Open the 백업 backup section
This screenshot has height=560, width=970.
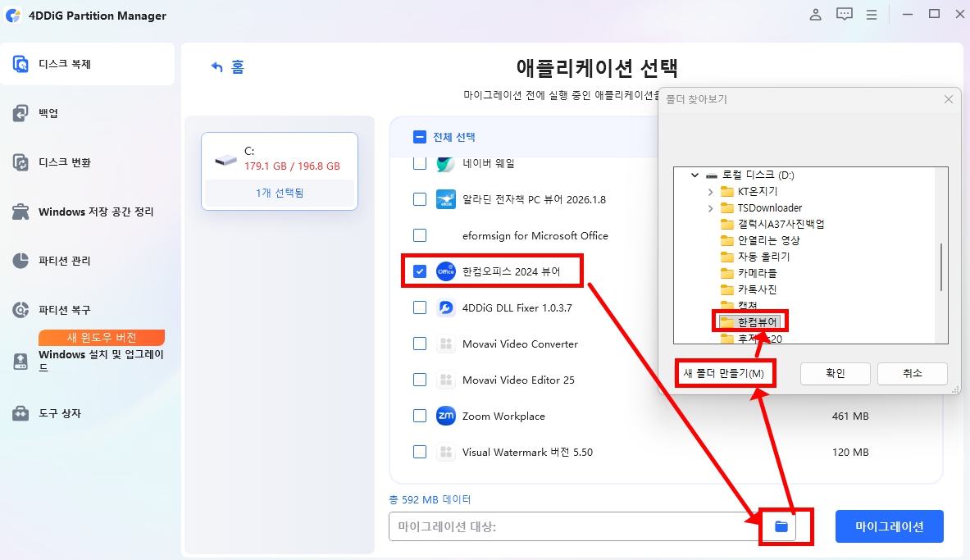[48, 113]
